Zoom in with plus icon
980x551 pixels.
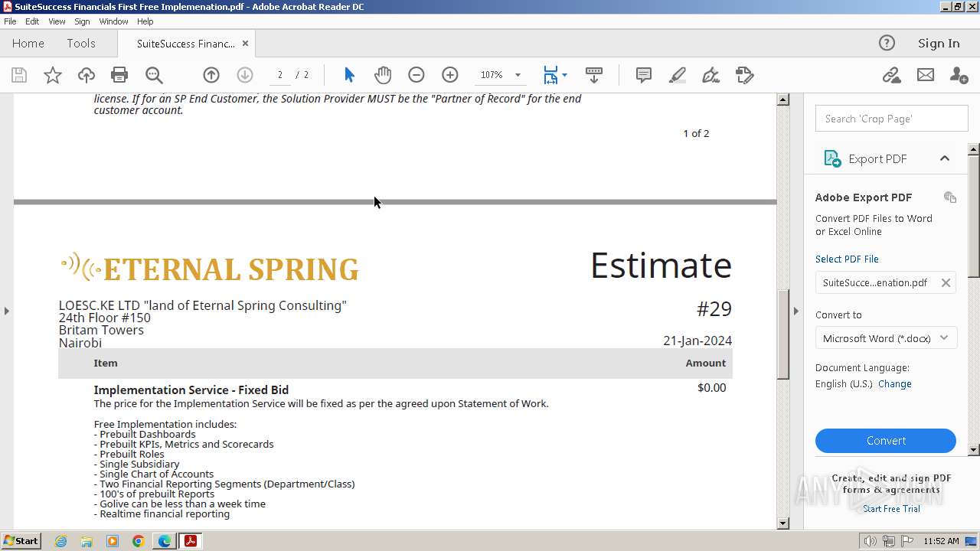pos(450,75)
